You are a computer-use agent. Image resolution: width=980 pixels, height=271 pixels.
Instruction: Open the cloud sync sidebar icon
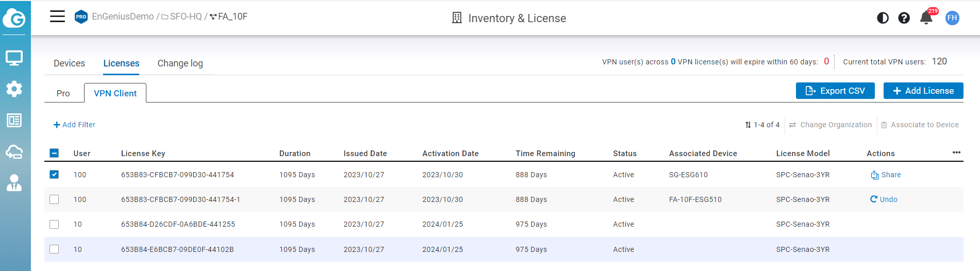click(14, 152)
